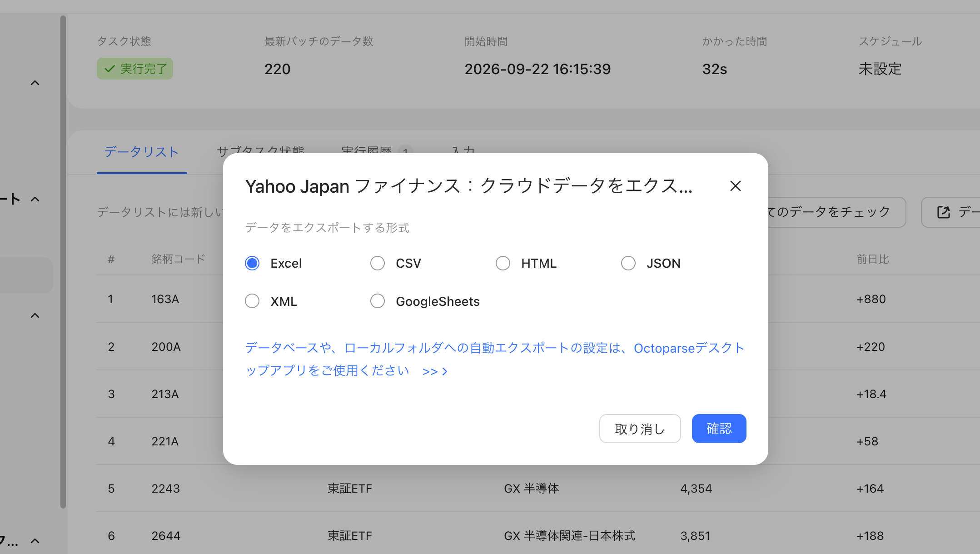The image size is (980, 554).
Task: Switch to the データリスト tab
Action: click(142, 152)
